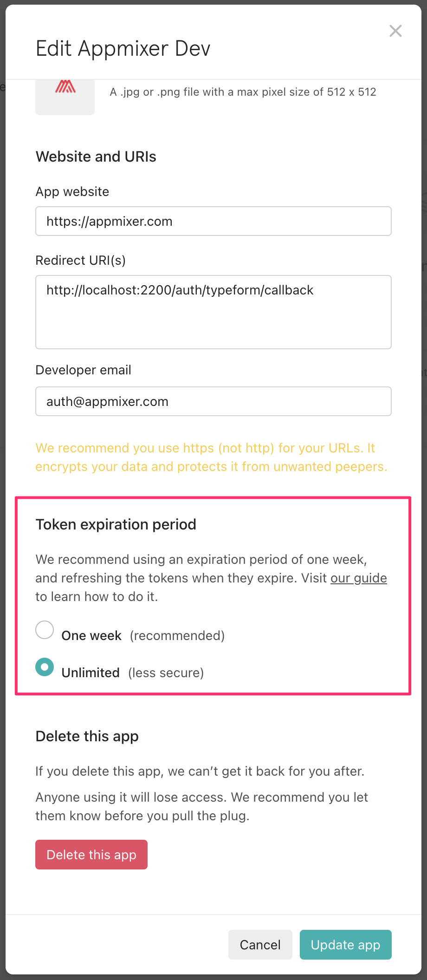The width and height of the screenshot is (427, 980).
Task: Click the "(less secure)" text beside Unlimited
Action: (x=166, y=673)
